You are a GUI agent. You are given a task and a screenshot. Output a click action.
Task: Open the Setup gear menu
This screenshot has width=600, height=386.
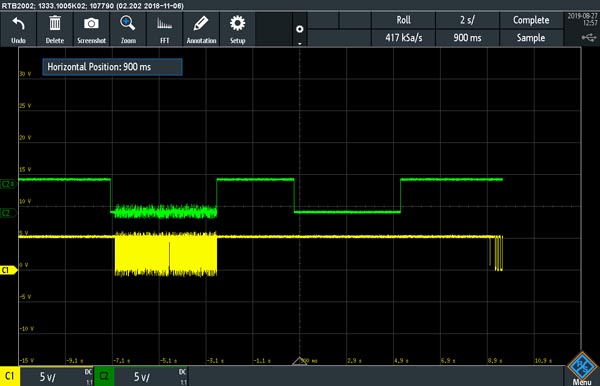237,24
